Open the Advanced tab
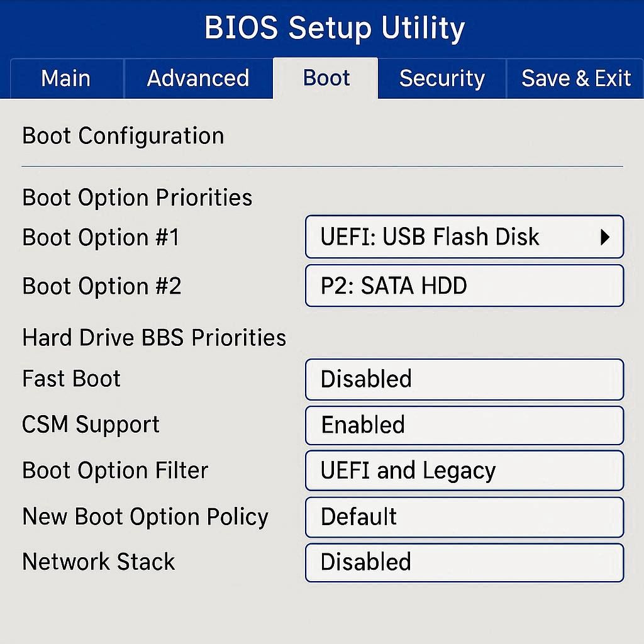The image size is (644, 644). click(198, 79)
